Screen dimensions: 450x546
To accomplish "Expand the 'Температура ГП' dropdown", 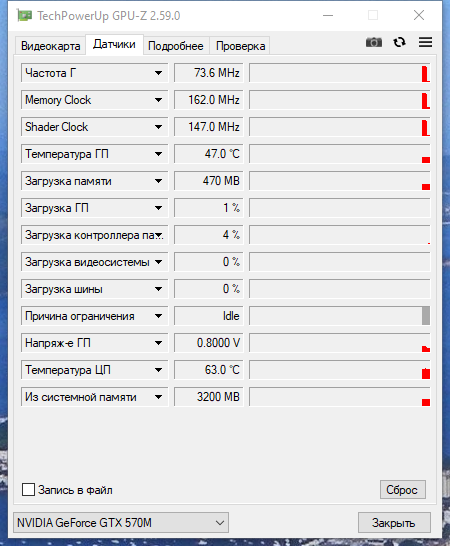I will point(158,154).
